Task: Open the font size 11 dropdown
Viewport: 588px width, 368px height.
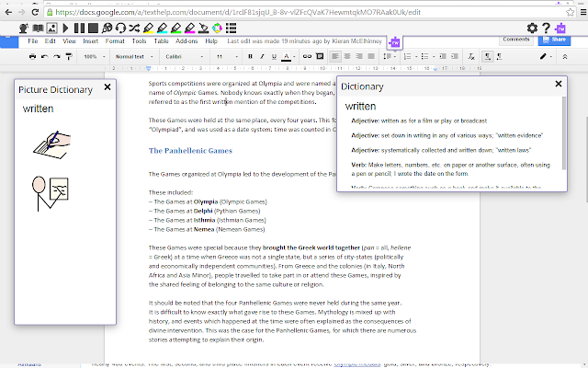Action: [x=227, y=57]
